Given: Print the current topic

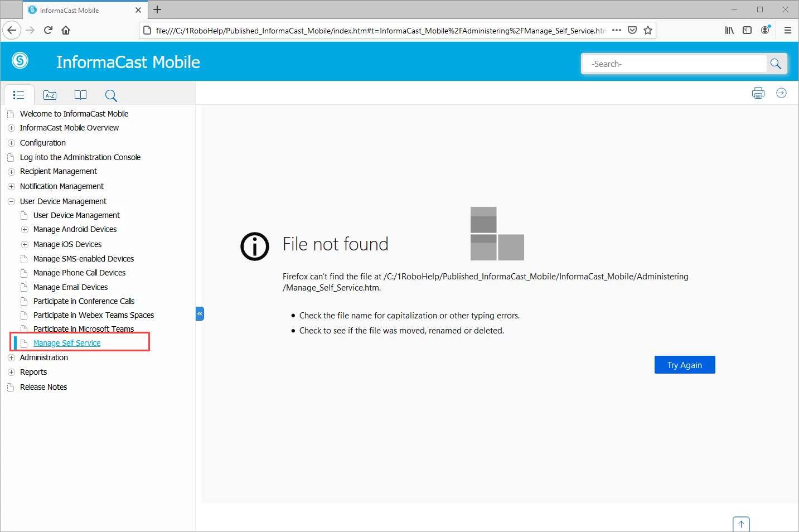Looking at the screenshot, I should point(758,93).
